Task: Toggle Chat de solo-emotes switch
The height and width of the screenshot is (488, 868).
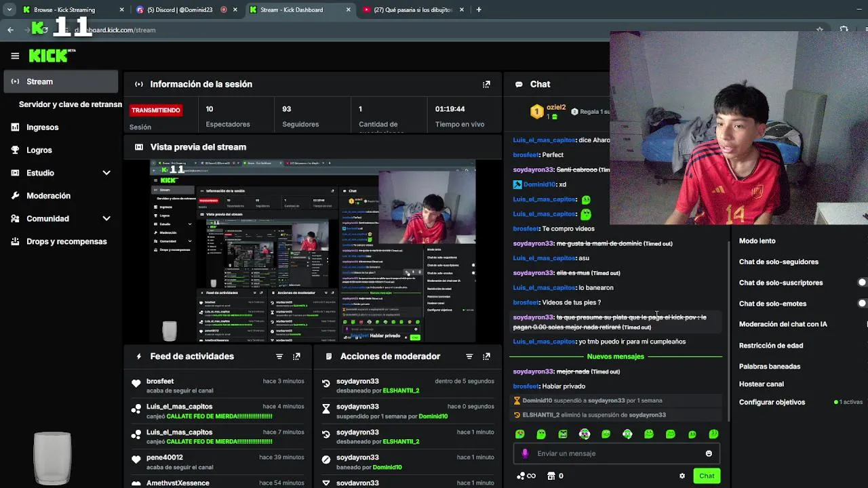Action: pos(861,304)
